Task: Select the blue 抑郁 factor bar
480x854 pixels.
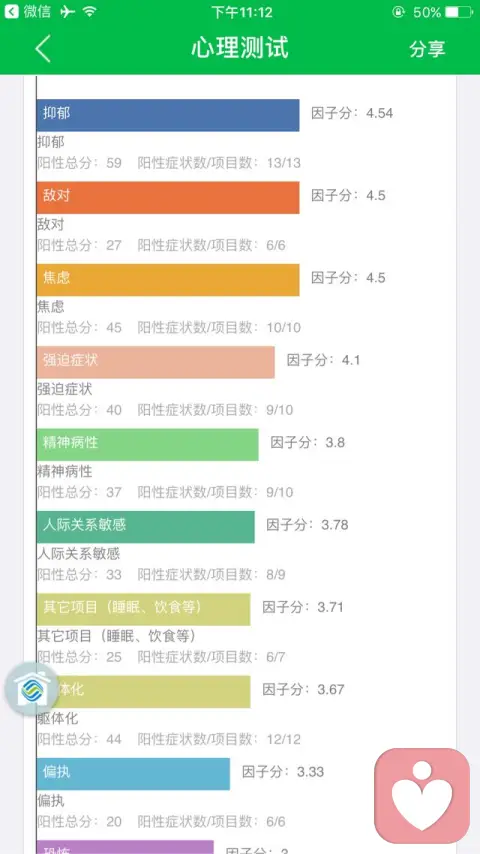Action: (x=168, y=115)
